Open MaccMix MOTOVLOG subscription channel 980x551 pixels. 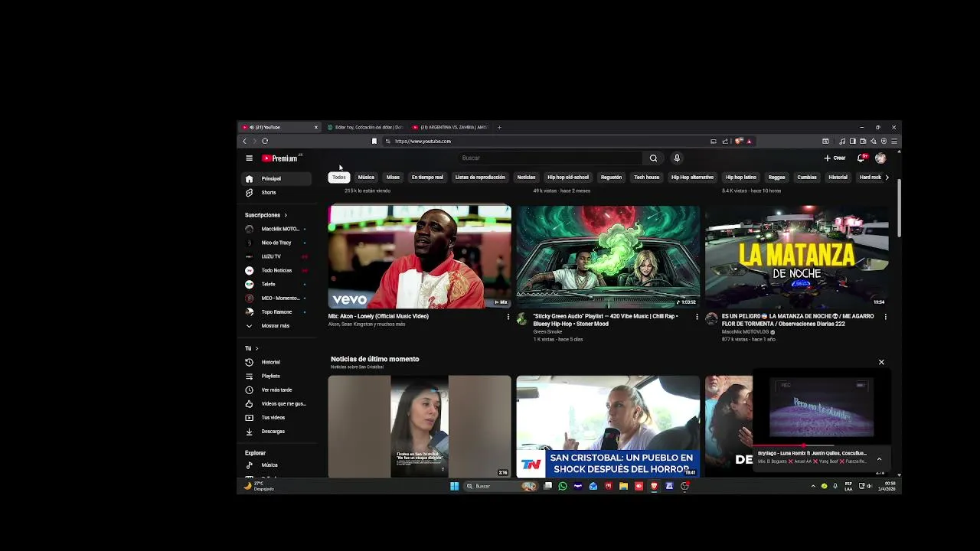[277, 229]
